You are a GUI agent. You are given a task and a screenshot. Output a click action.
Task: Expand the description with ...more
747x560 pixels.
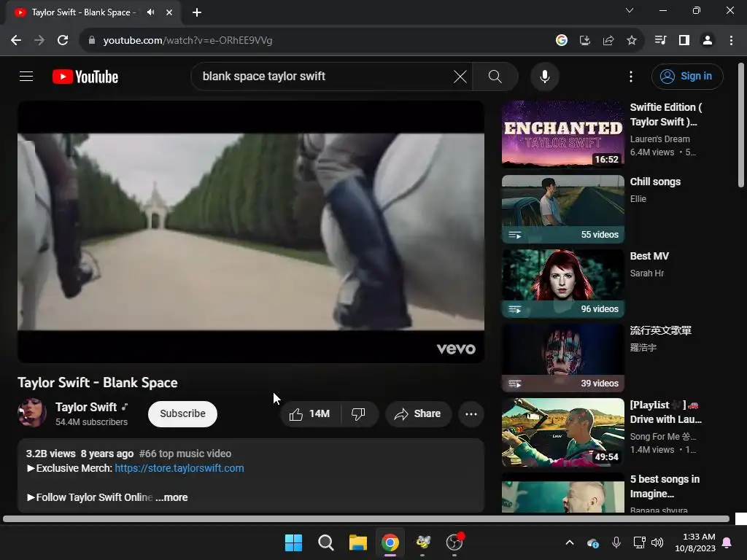[x=171, y=497]
